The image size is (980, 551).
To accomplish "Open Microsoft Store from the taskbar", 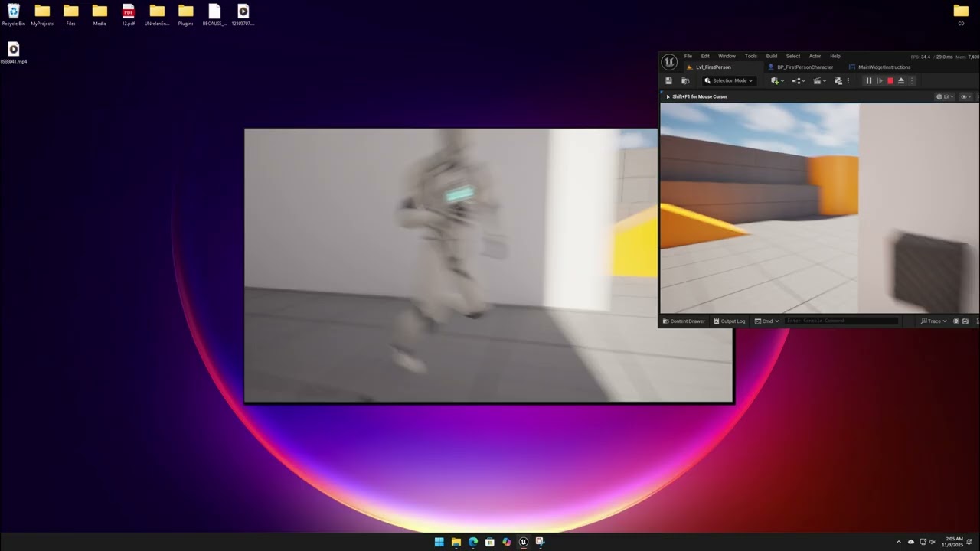I will tap(489, 542).
